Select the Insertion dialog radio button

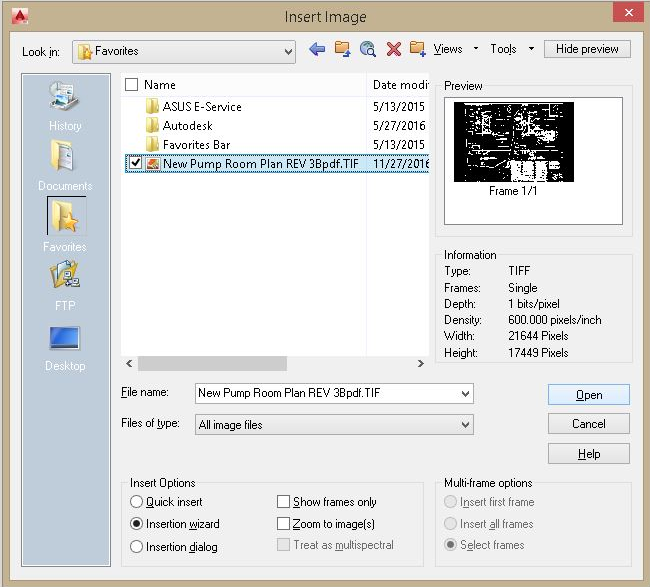pyautogui.click(x=136, y=546)
